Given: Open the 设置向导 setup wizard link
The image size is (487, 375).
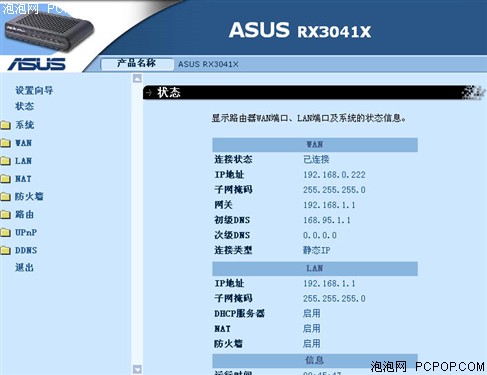Looking at the screenshot, I should tap(34, 90).
